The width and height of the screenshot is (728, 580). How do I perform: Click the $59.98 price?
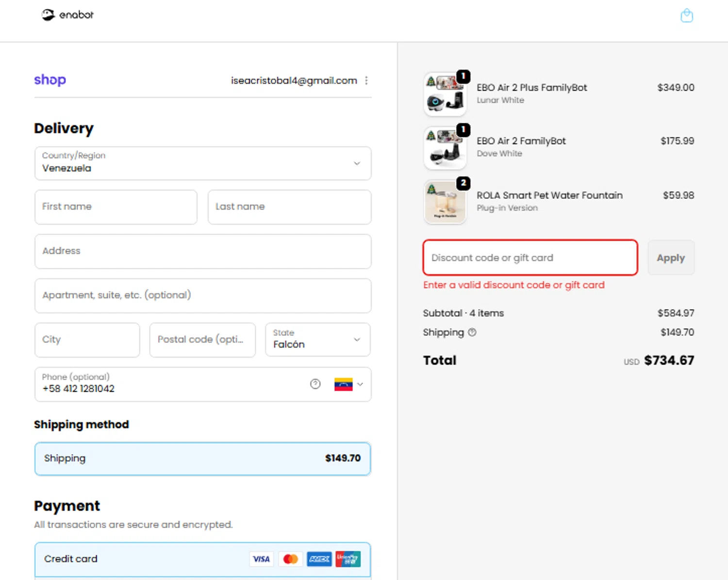679,195
